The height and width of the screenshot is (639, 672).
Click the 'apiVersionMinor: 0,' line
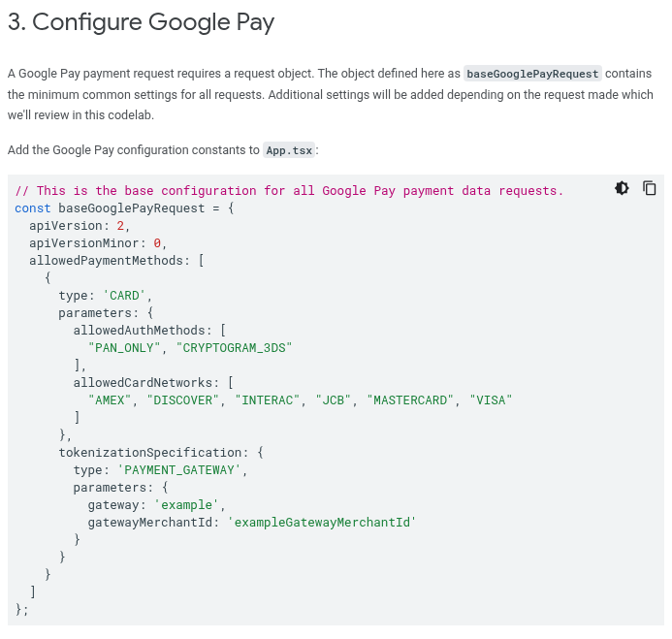pos(98,243)
